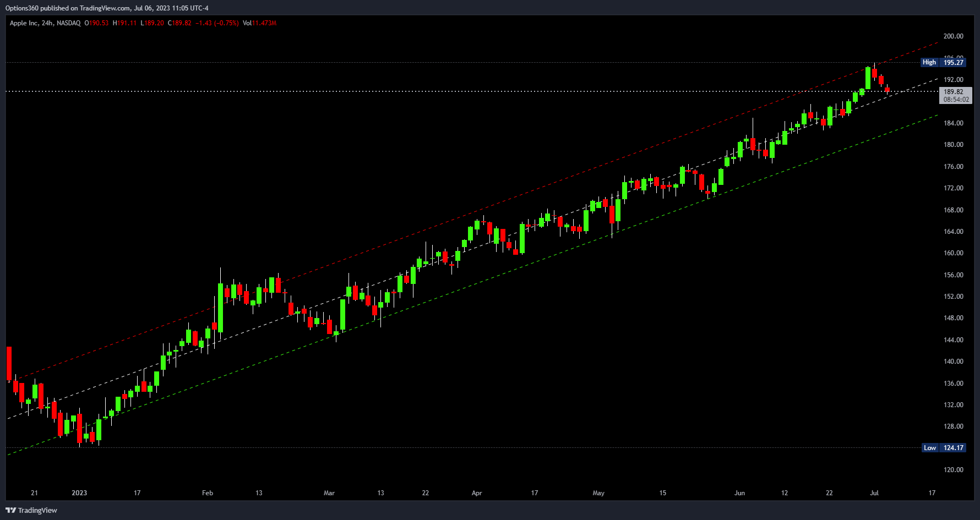Viewport: 980px width, 520px height.
Task: Click the low value L189.20
Action: tap(152, 23)
